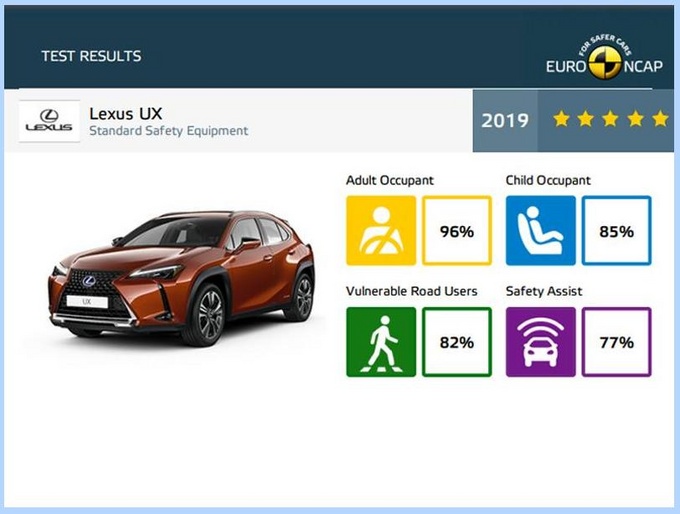680x514 pixels.
Task: Select the green pedestrian crossing icon
Action: click(x=381, y=342)
